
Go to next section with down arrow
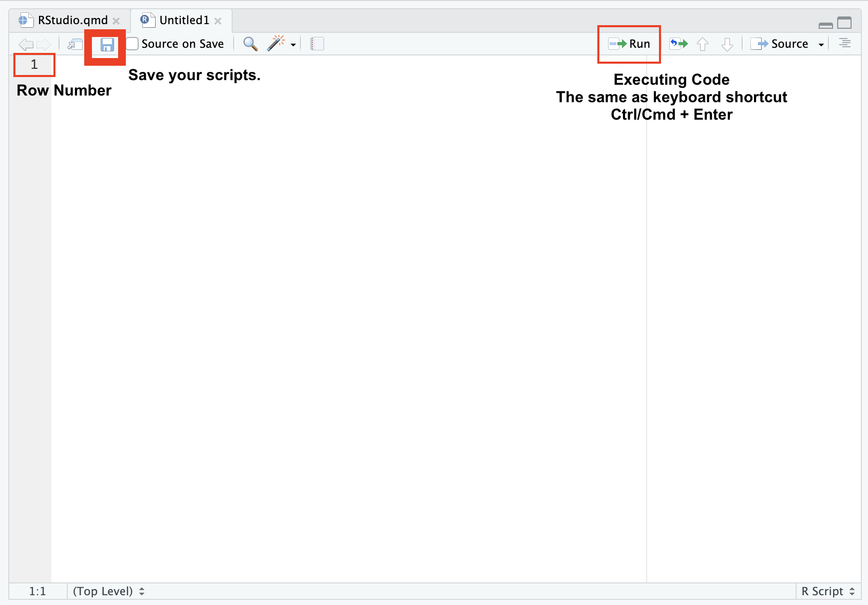click(727, 44)
